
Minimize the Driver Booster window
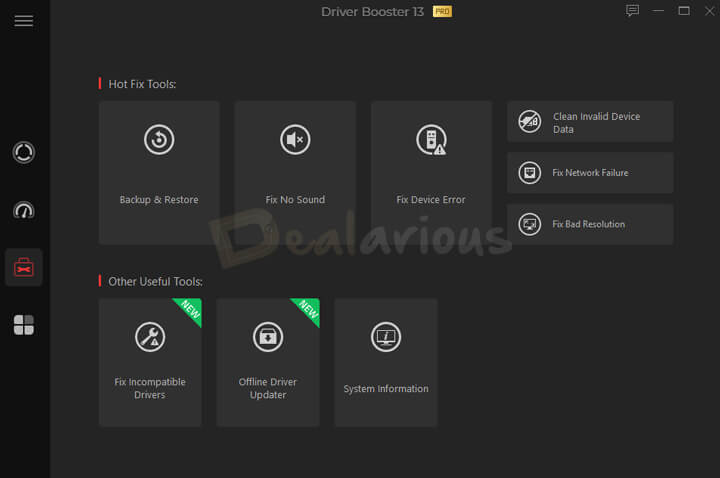pyautogui.click(x=658, y=11)
